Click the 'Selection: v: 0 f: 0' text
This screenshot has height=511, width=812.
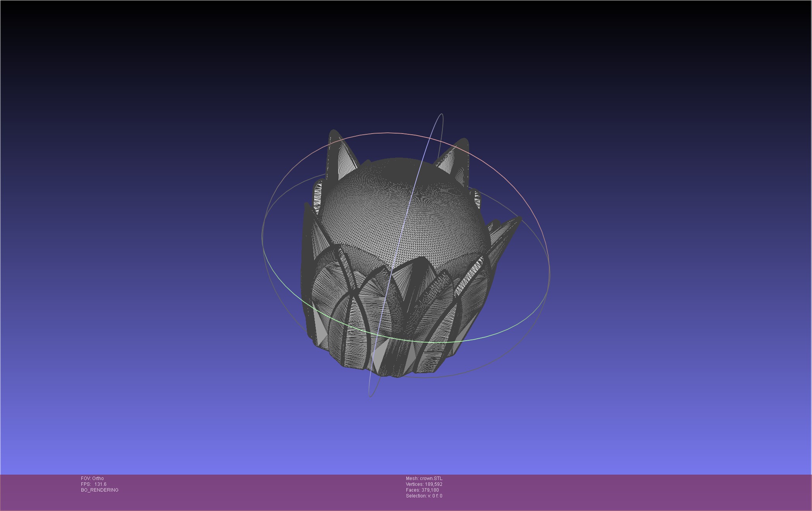pos(424,496)
